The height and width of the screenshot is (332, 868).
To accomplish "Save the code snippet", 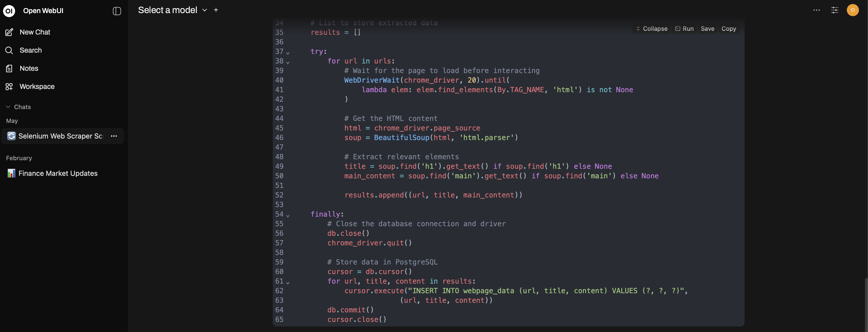I will click(708, 29).
